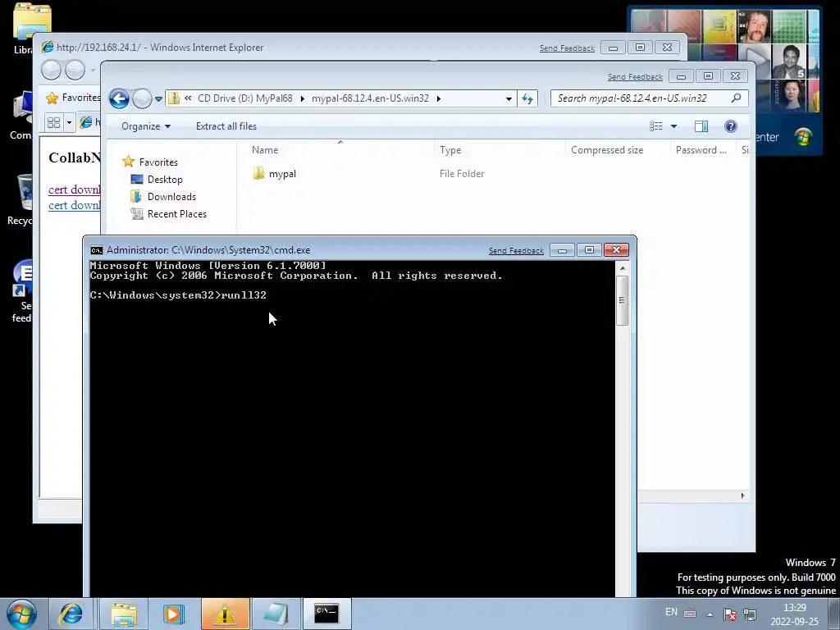Open Internet Explorer from taskbar
Viewport: 840px width, 630px height.
pos(71,614)
